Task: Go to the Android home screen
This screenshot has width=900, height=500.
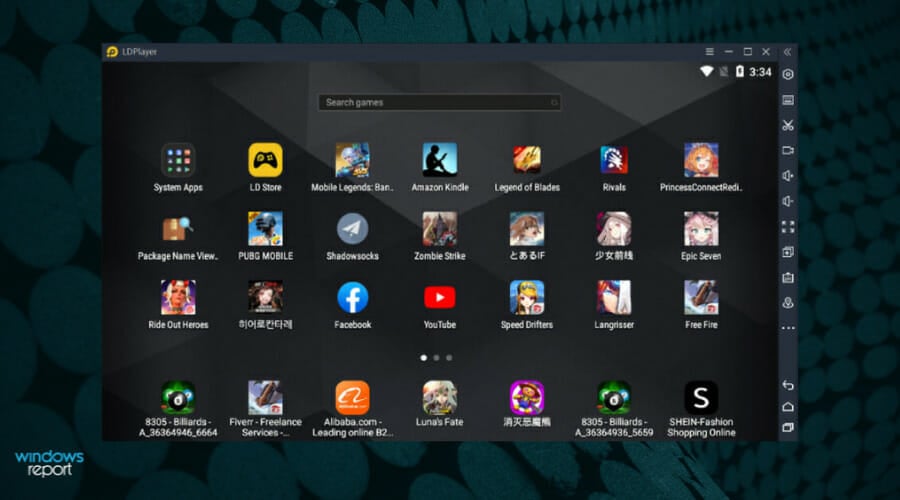Action: click(x=788, y=406)
